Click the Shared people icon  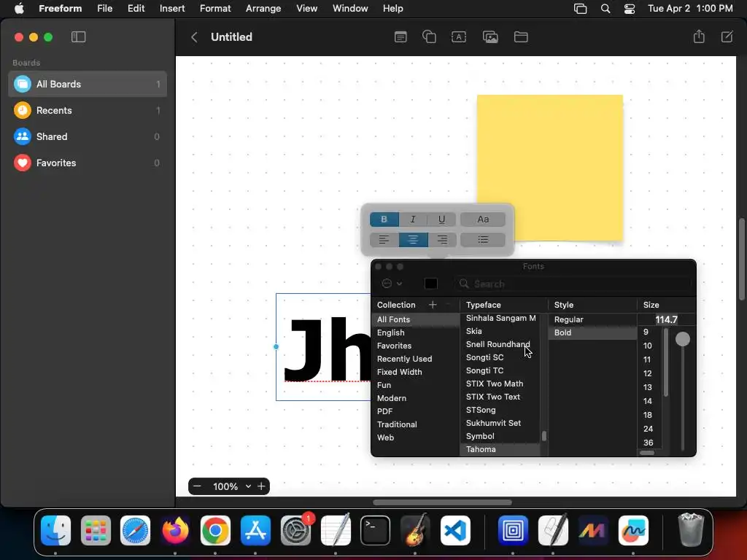point(23,136)
